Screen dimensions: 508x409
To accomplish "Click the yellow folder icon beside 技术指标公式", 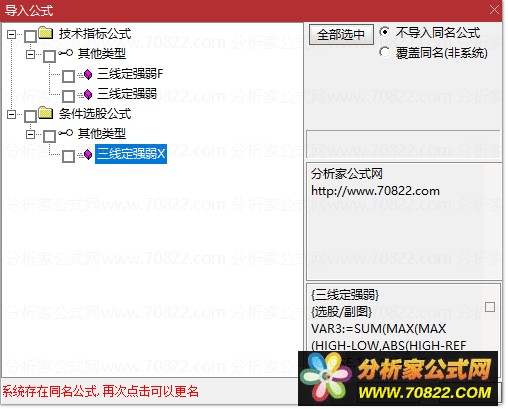I will click(x=46, y=33).
